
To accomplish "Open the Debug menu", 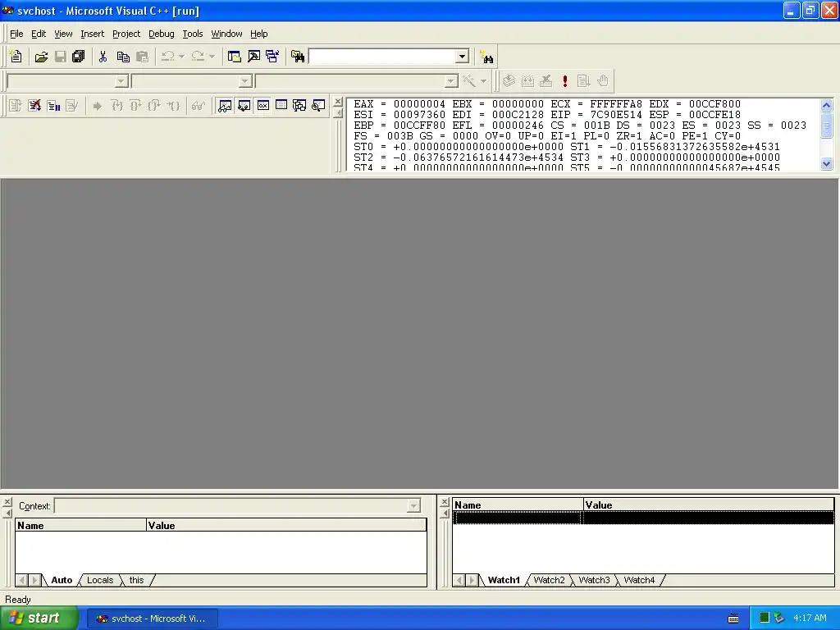I will [162, 34].
